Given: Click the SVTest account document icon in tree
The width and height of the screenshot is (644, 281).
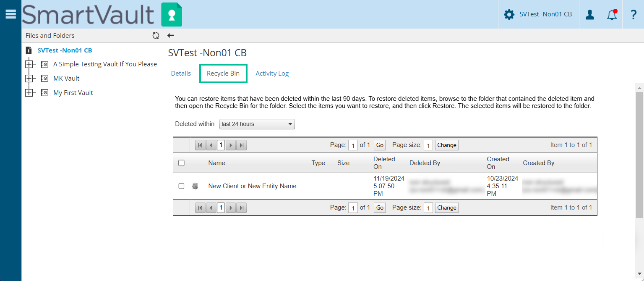Looking at the screenshot, I should click(x=29, y=50).
